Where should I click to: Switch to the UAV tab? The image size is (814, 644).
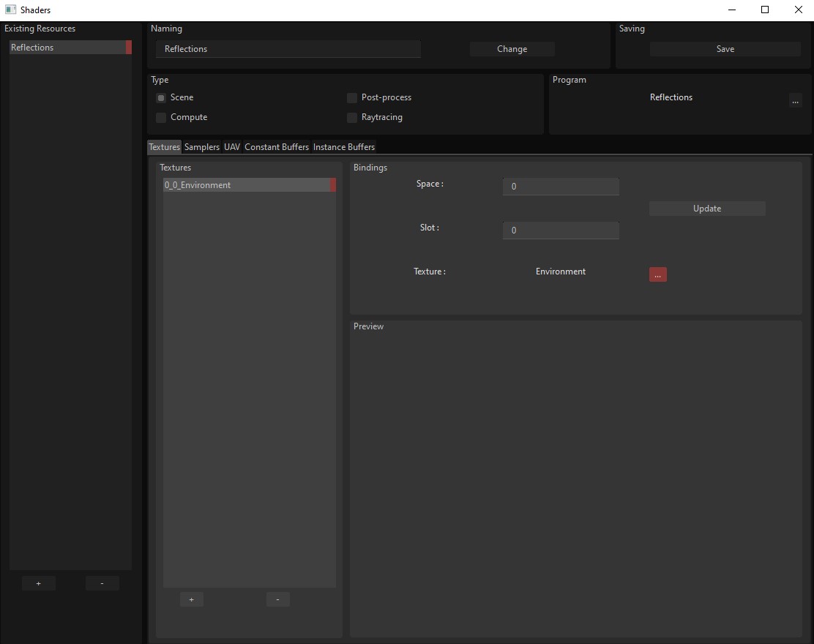pos(232,147)
